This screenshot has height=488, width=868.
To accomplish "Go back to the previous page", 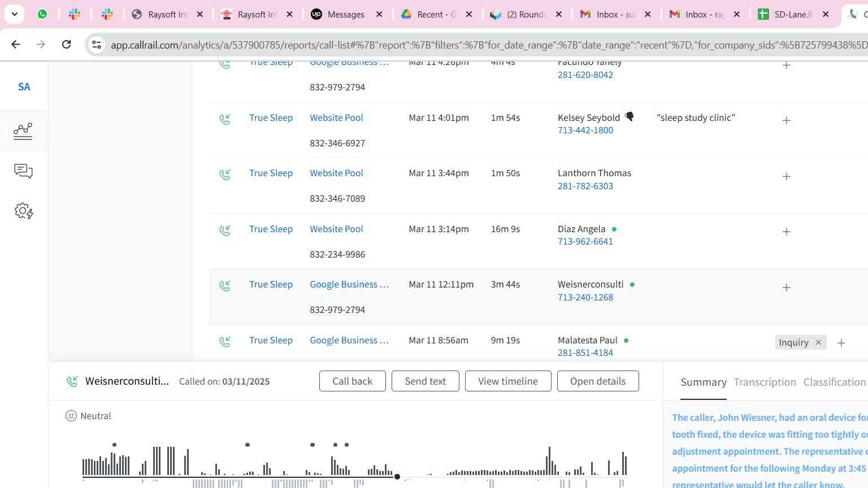I will pos(16,44).
